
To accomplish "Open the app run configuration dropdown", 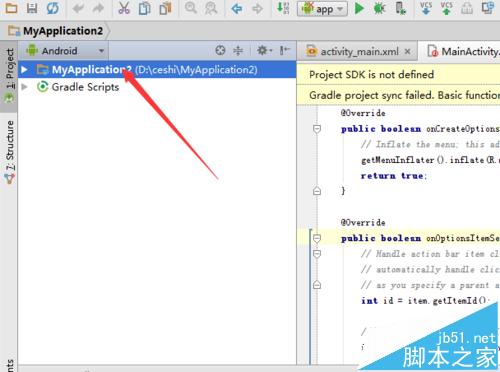I will click(x=322, y=9).
